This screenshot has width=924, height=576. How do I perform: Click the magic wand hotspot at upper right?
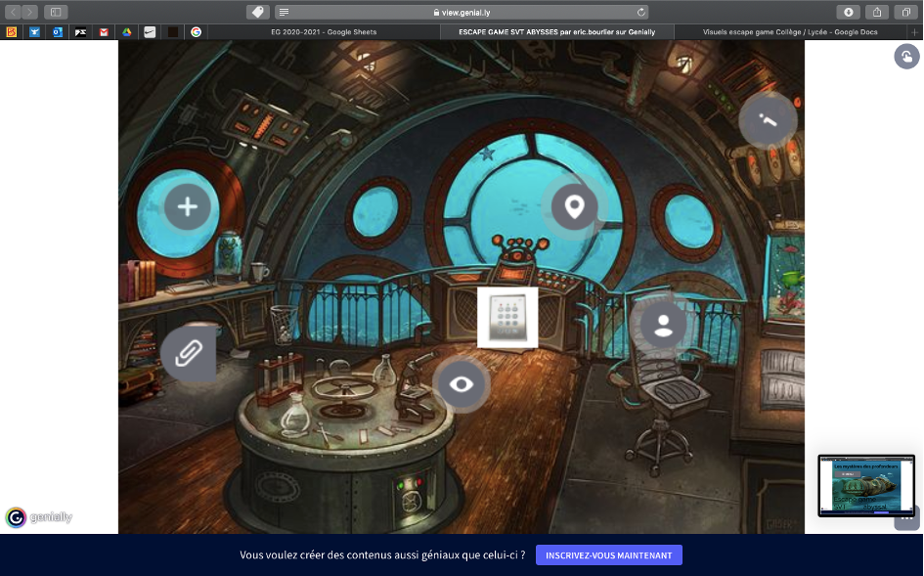pyautogui.click(x=768, y=121)
